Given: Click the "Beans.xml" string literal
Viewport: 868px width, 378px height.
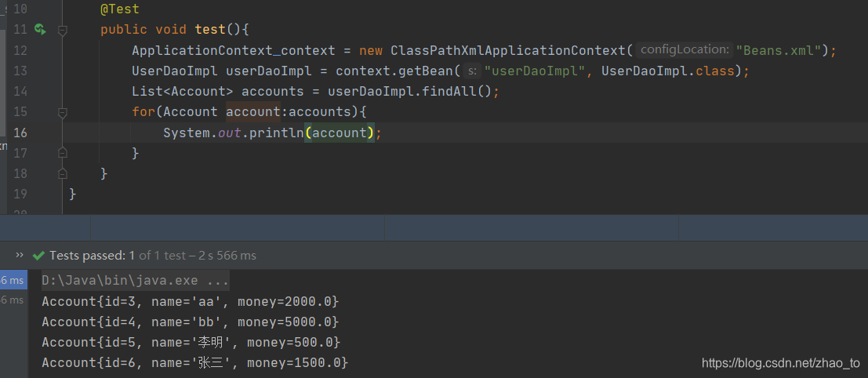Looking at the screenshot, I should pyautogui.click(x=779, y=50).
